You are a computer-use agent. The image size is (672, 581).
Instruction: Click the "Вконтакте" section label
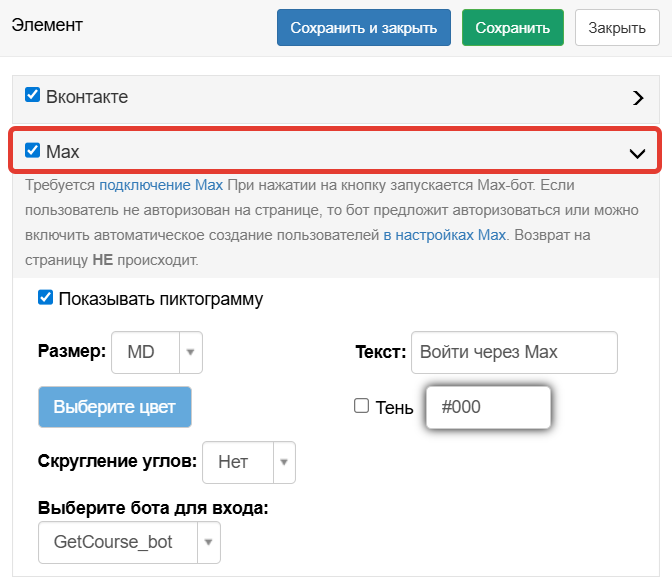(x=87, y=97)
